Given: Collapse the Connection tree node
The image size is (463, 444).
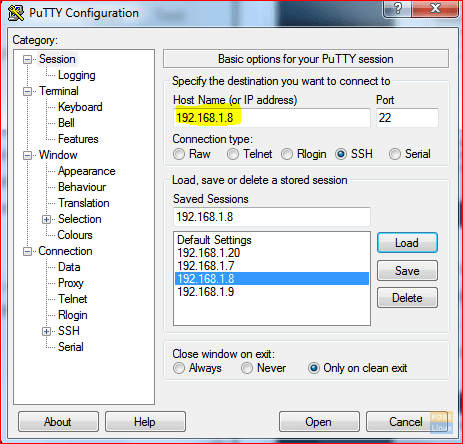Looking at the screenshot, I should click(27, 251).
